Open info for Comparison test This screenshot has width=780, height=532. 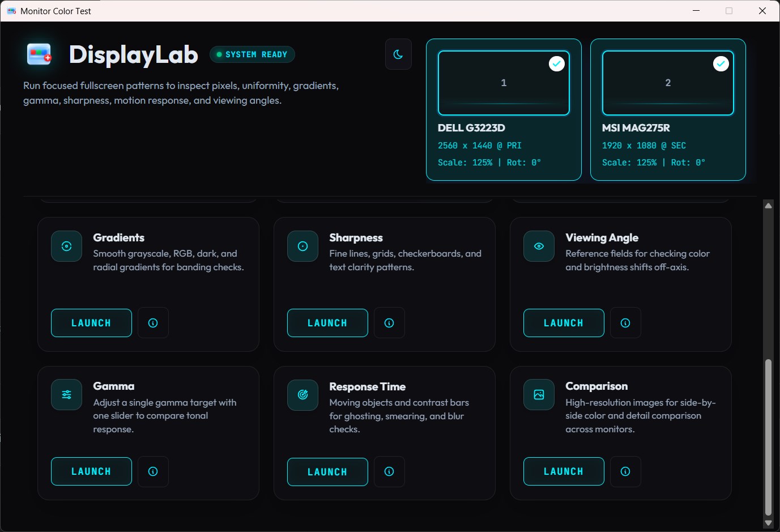point(625,471)
